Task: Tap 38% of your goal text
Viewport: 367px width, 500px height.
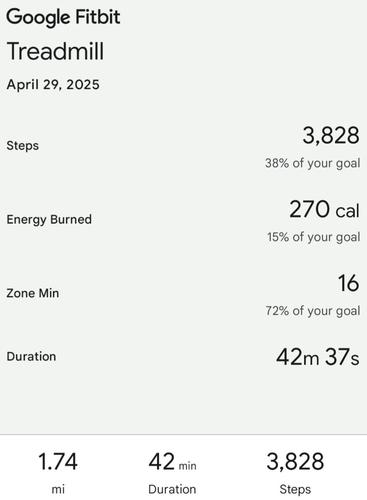Action: click(x=313, y=163)
